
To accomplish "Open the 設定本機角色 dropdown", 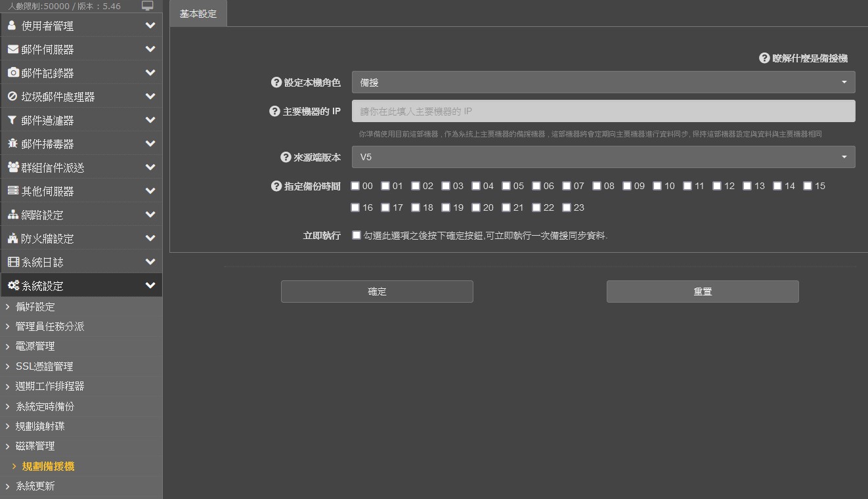I will click(x=603, y=83).
